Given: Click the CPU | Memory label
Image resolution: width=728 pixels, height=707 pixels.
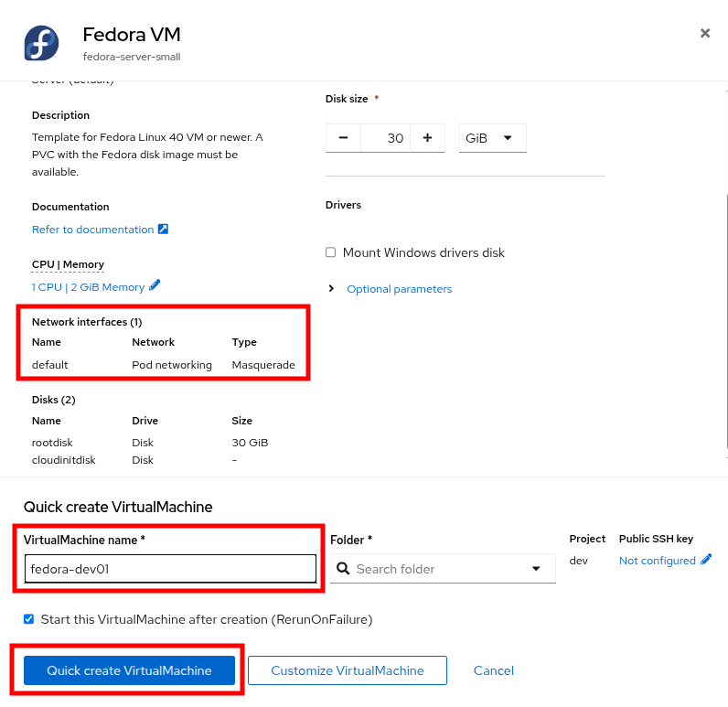Looking at the screenshot, I should pos(68,264).
